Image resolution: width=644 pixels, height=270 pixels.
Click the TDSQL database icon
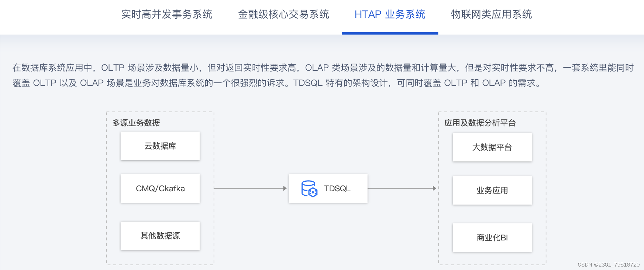coord(309,189)
